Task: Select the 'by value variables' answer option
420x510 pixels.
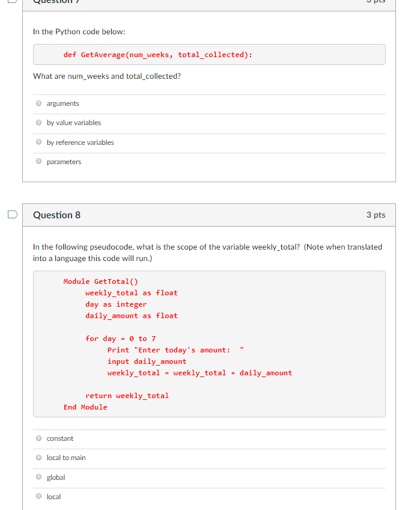Action: [x=38, y=122]
